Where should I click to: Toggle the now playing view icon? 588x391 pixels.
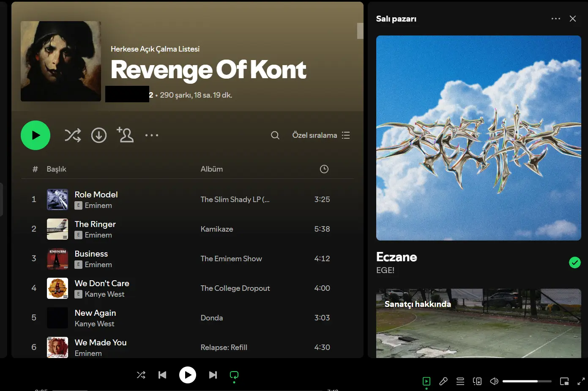coord(427,381)
